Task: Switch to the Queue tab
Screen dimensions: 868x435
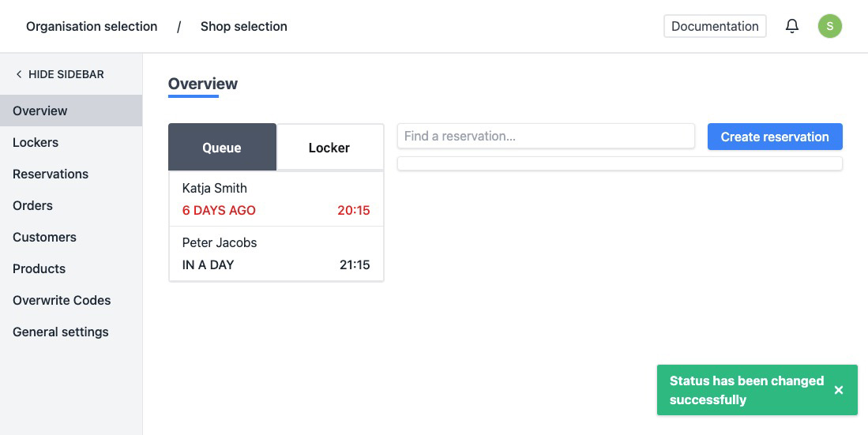Action: [222, 148]
